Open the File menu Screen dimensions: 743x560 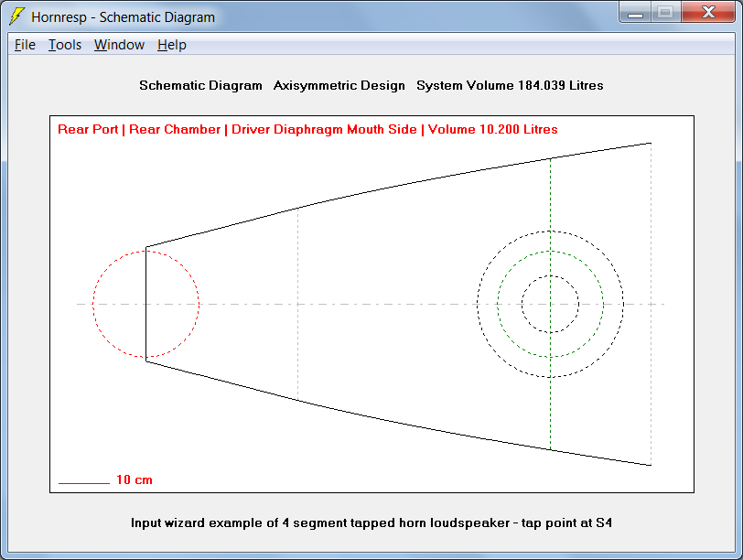[x=25, y=45]
